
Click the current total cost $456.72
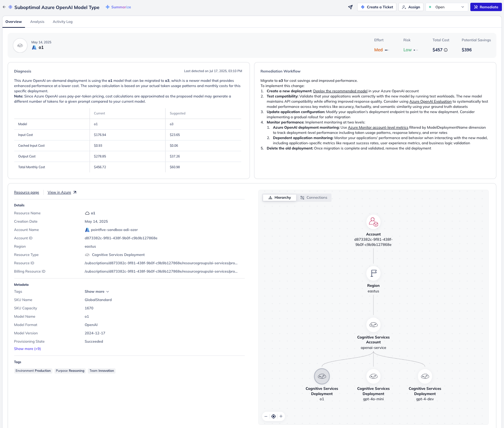100,167
